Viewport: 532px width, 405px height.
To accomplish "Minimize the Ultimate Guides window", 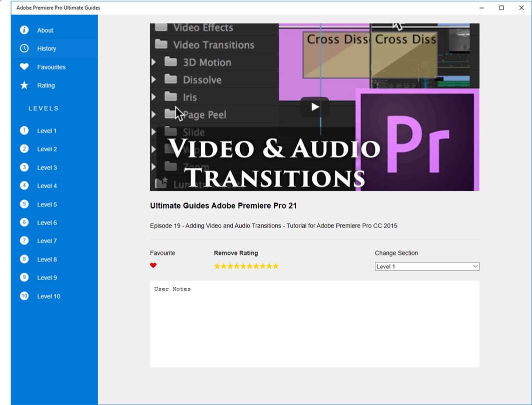I will pos(481,8).
